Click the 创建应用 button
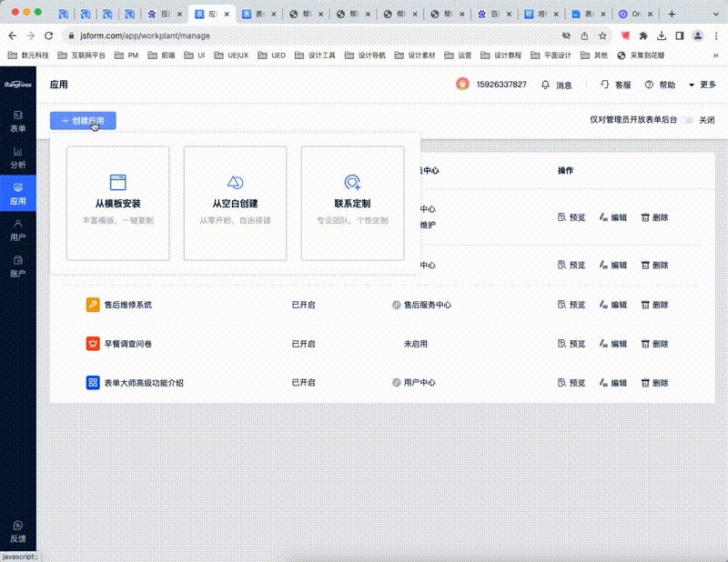Image resolution: width=728 pixels, height=562 pixels. click(x=83, y=120)
